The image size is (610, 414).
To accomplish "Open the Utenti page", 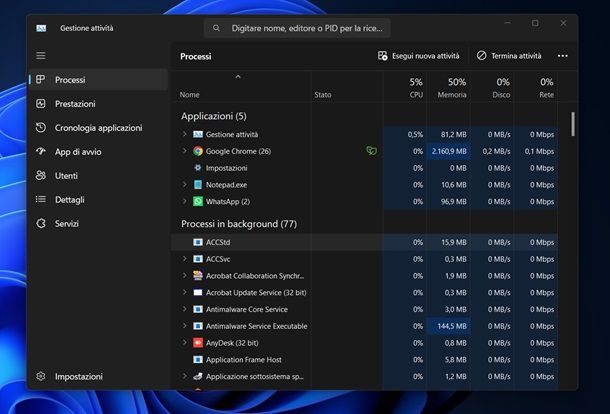I will pos(98,175).
